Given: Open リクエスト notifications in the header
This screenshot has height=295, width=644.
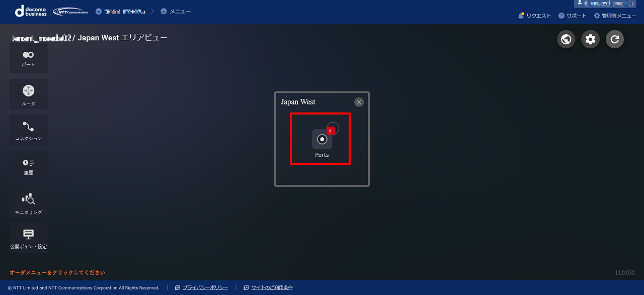Looking at the screenshot, I should pos(534,16).
